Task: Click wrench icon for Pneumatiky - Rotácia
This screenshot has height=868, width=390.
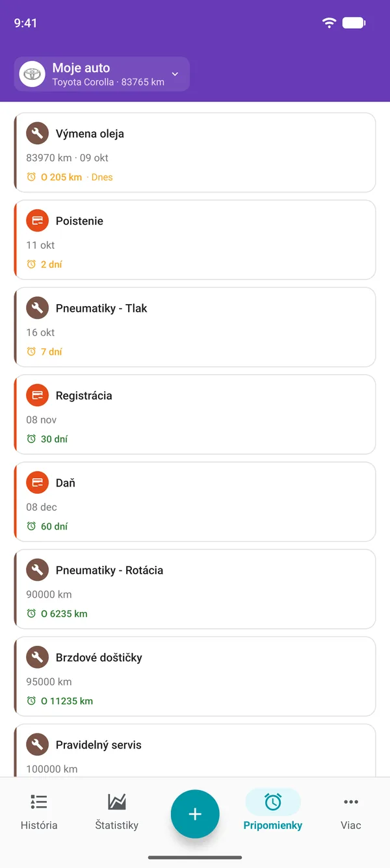Action: (38, 570)
